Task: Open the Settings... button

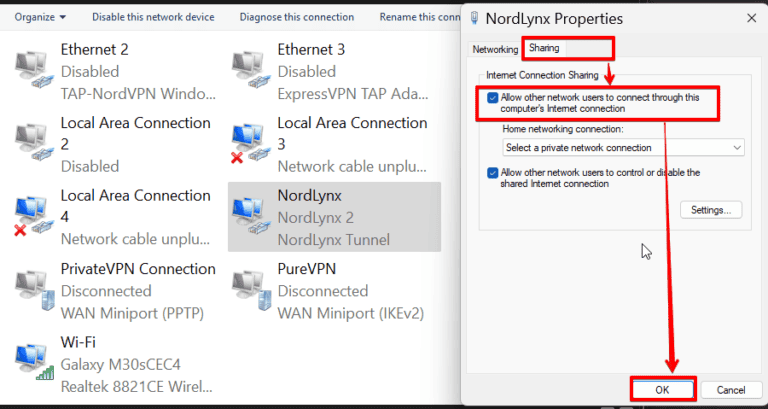Action: tap(711, 210)
